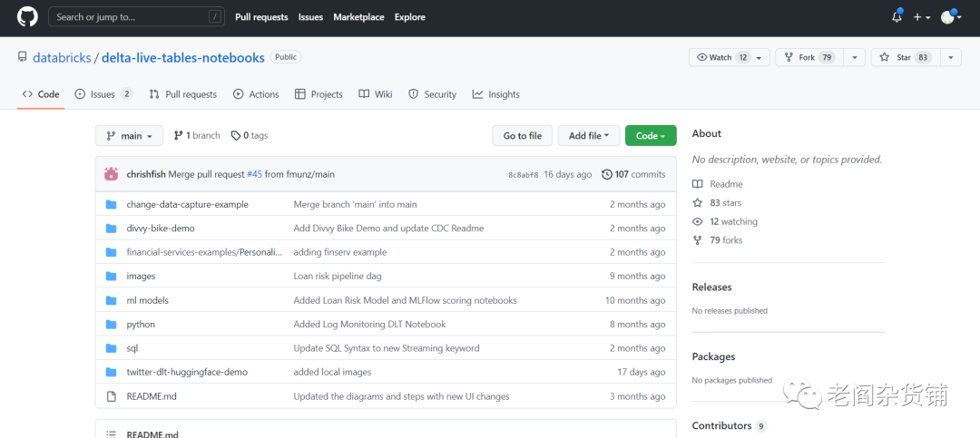Expand the Fork options arrow

[854, 57]
